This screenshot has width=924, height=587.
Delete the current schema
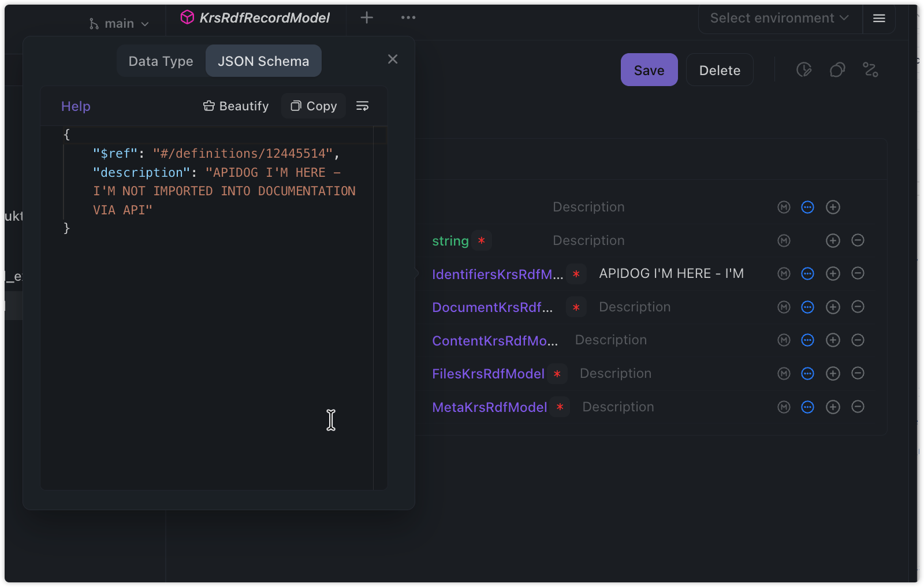719,70
